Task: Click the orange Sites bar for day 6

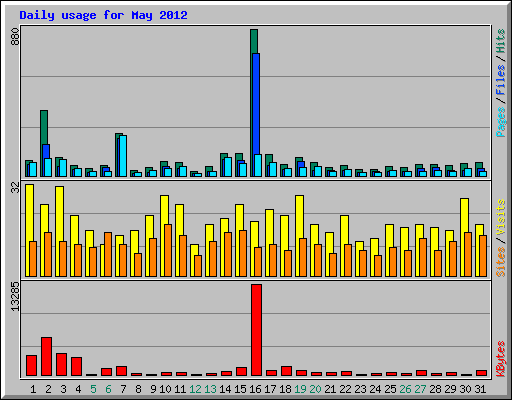Action: click(108, 254)
